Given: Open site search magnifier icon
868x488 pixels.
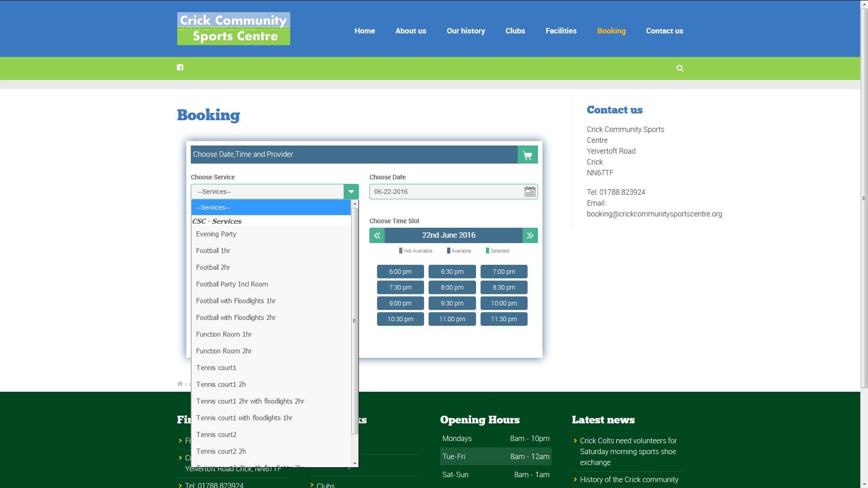Looking at the screenshot, I should [679, 68].
